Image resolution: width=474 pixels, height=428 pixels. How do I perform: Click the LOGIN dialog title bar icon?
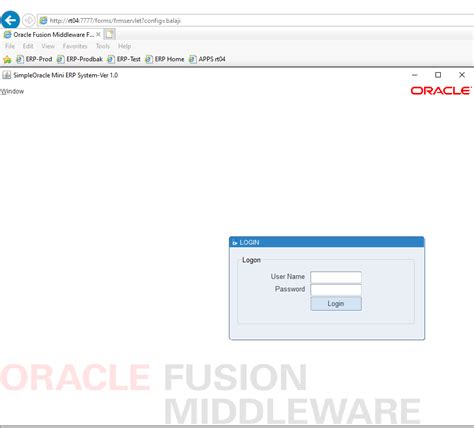[235, 243]
